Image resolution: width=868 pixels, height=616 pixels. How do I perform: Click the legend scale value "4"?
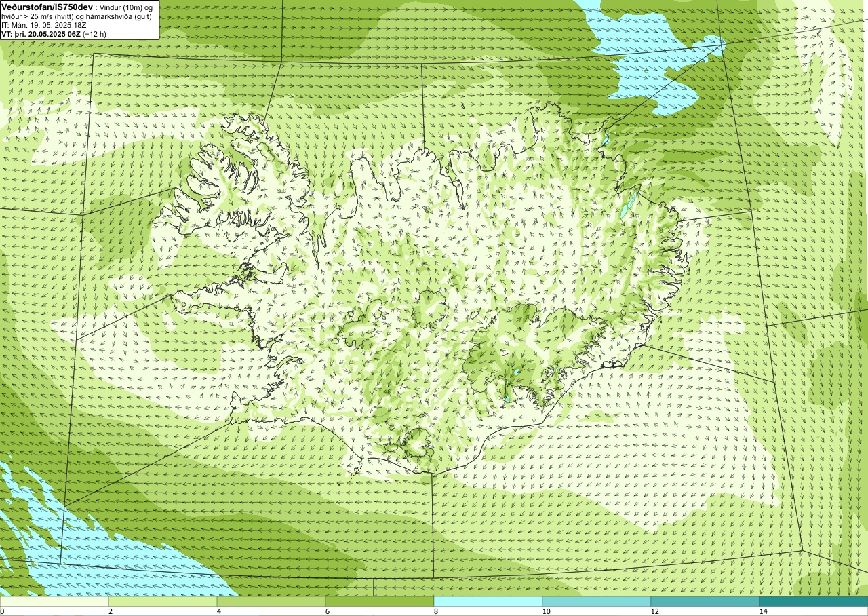pyautogui.click(x=219, y=611)
